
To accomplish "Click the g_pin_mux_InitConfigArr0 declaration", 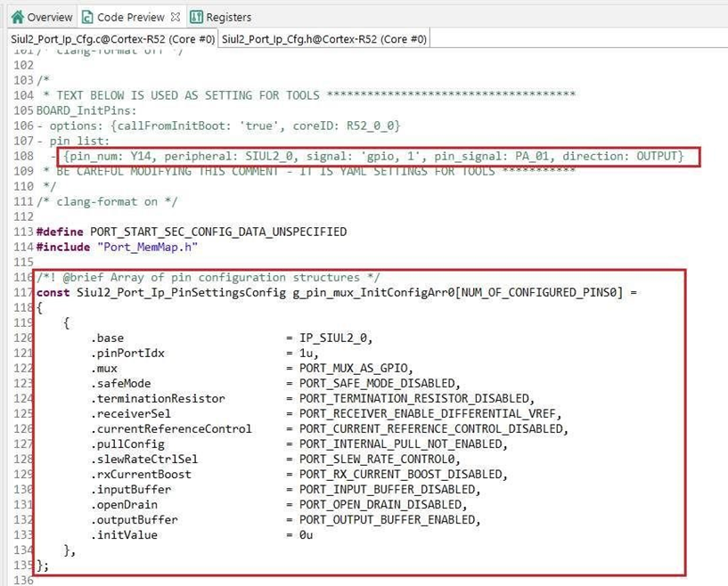I will tap(336, 293).
